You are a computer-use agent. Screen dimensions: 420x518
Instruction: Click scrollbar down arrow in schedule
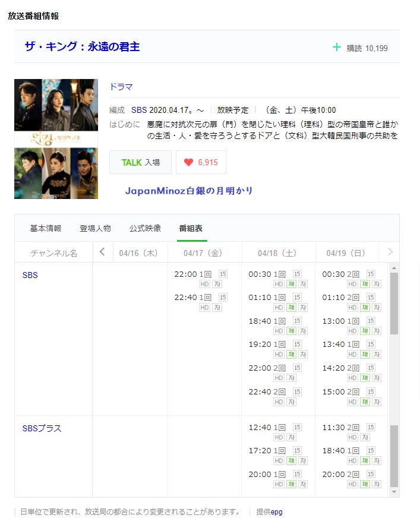tap(394, 492)
